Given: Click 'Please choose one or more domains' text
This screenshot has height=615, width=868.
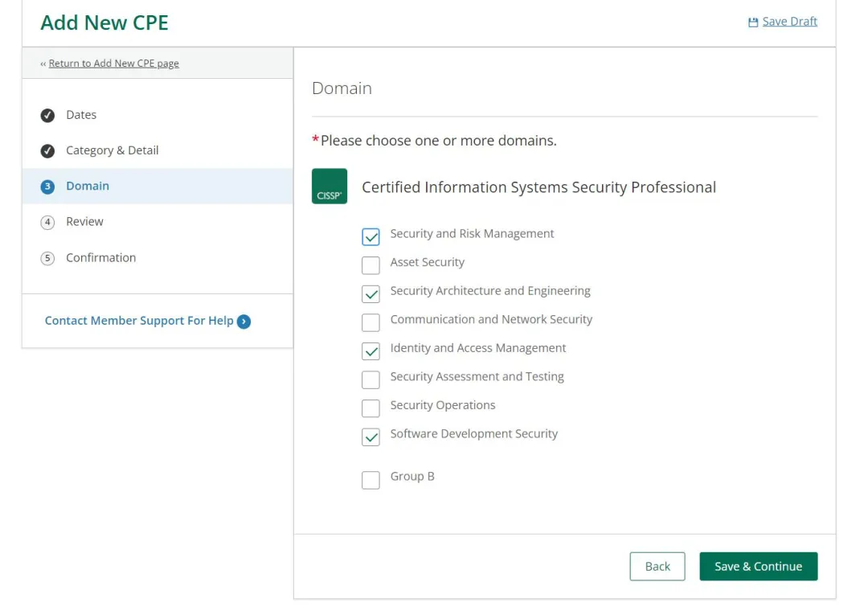Looking at the screenshot, I should [439, 141].
